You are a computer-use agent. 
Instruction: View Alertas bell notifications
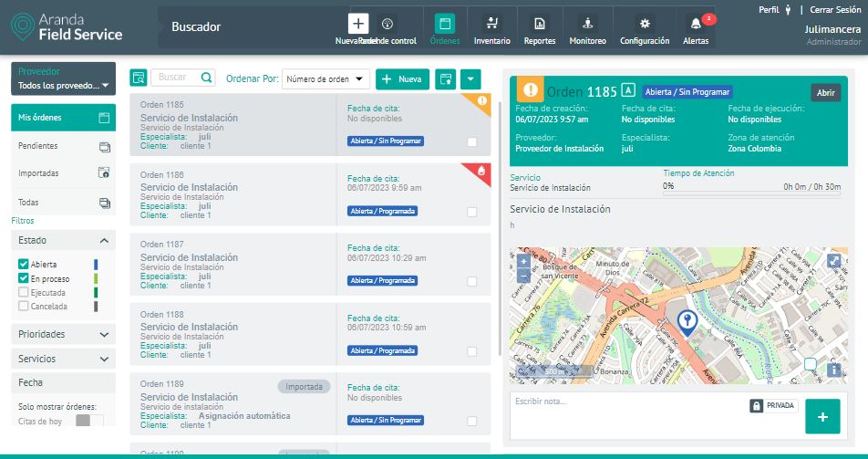pos(696,25)
